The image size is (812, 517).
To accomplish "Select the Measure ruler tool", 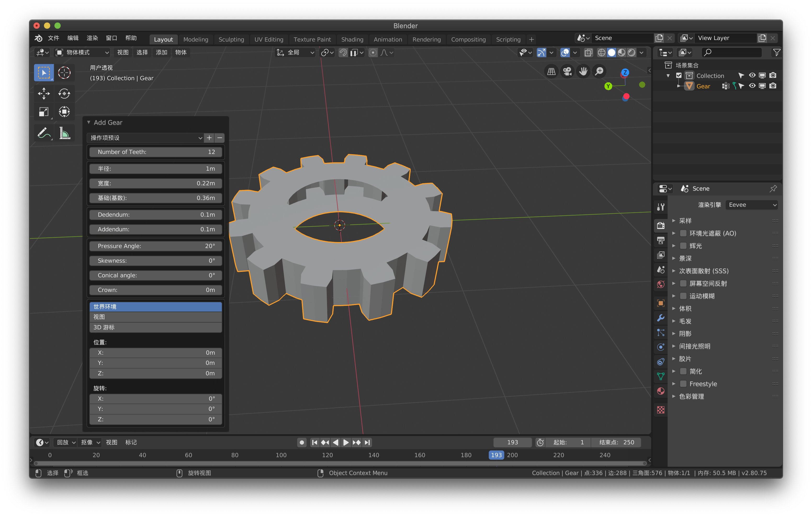I will [x=64, y=133].
